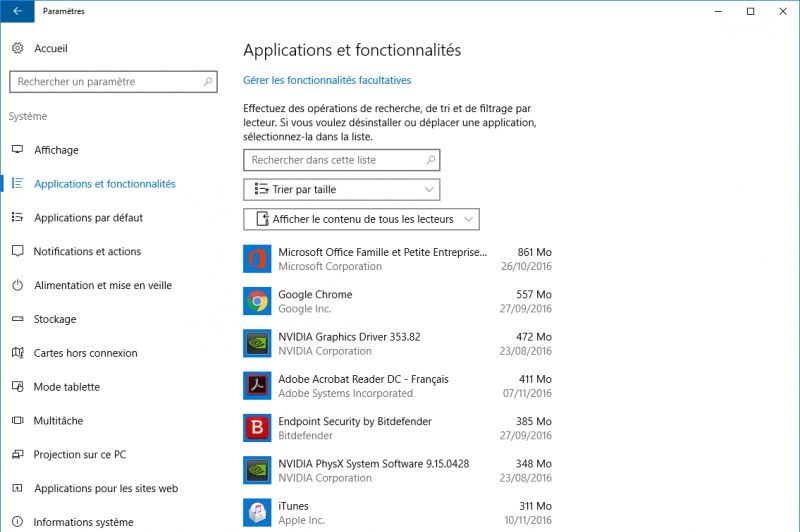
Task: Click magnifier in Rechercher dans cette liste box
Action: click(431, 160)
